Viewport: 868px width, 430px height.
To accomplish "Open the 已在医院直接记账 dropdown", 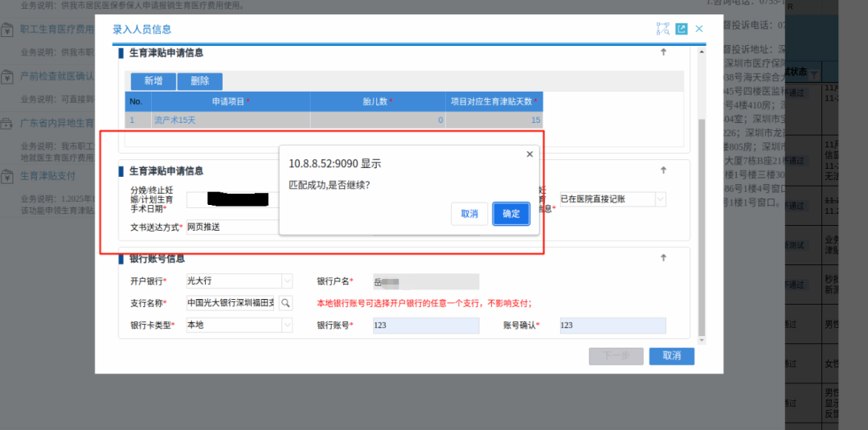I will tap(660, 199).
